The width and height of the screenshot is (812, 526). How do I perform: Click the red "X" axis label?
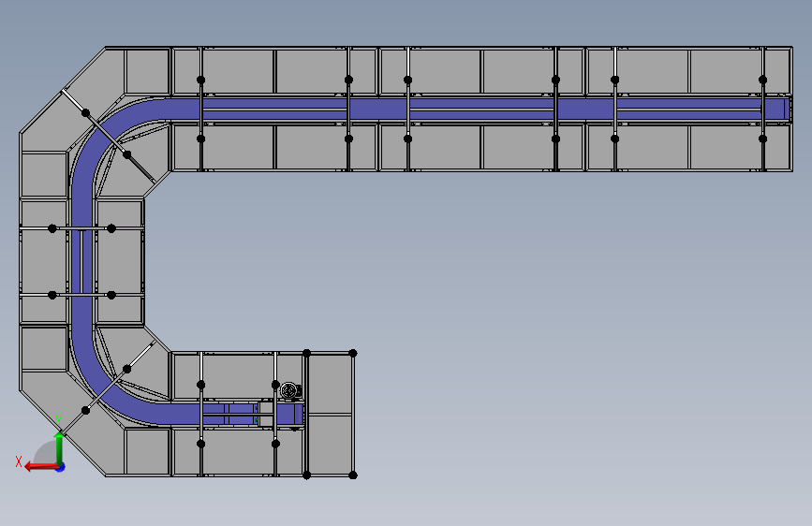[19, 461]
